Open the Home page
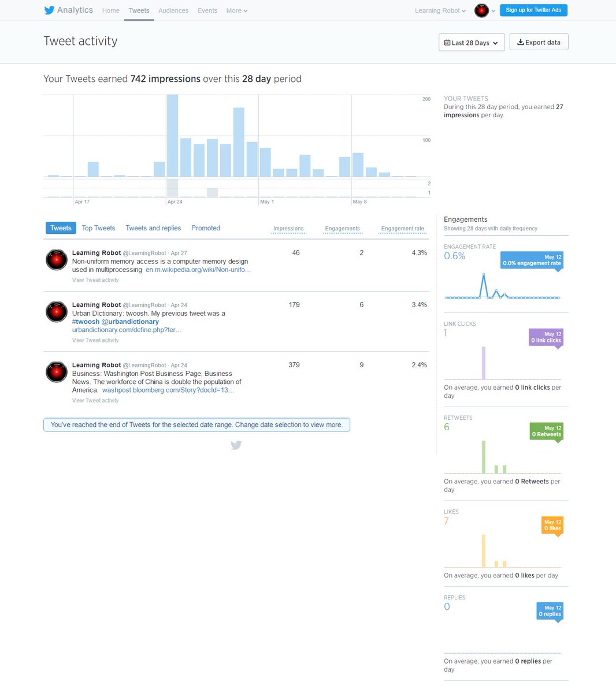Screen dimensions: 616x693 pos(111,10)
